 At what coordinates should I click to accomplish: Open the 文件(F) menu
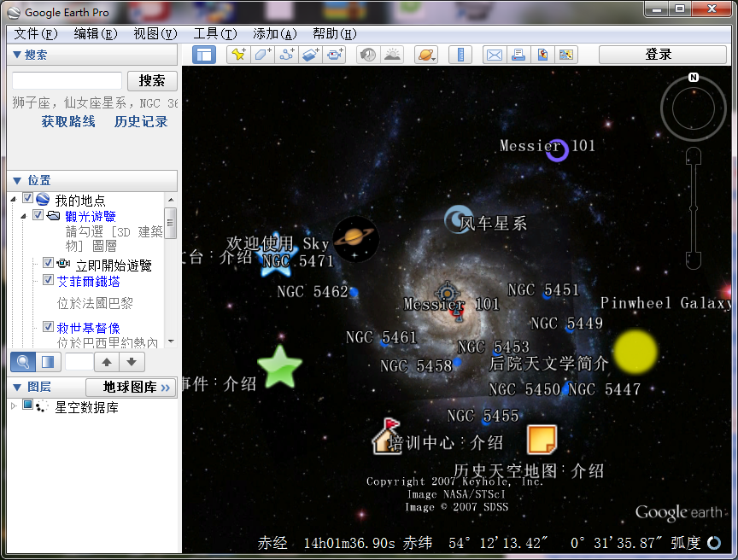36,34
